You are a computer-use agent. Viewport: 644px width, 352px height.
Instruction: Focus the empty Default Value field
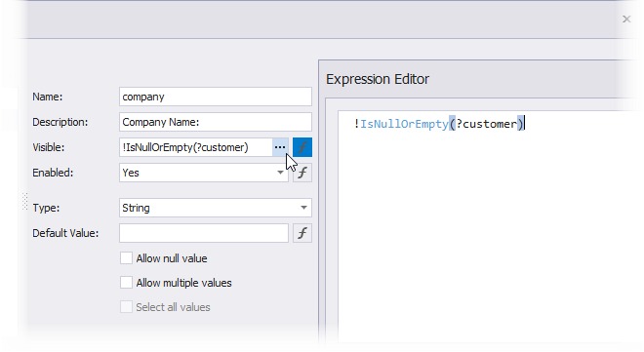pyautogui.click(x=204, y=233)
